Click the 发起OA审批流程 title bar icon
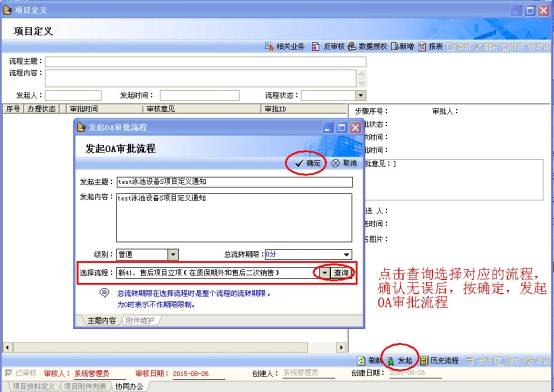554x392 pixels. click(x=81, y=127)
